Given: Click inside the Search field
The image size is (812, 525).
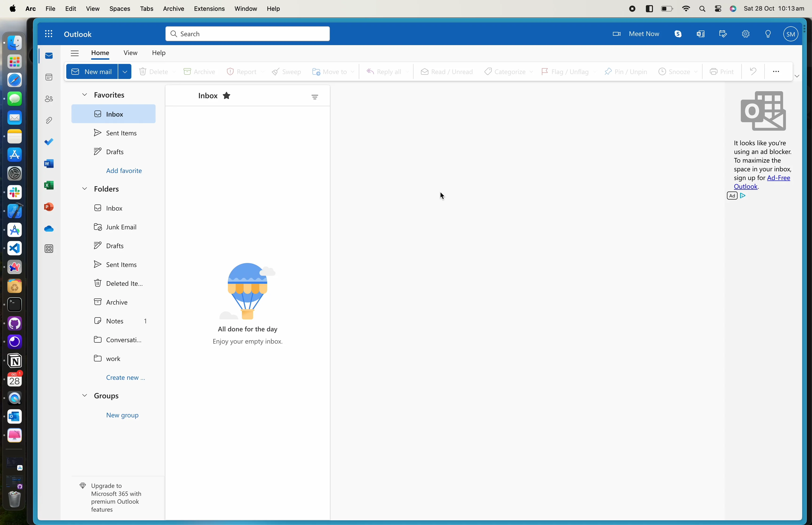Looking at the screenshot, I should pos(248,34).
